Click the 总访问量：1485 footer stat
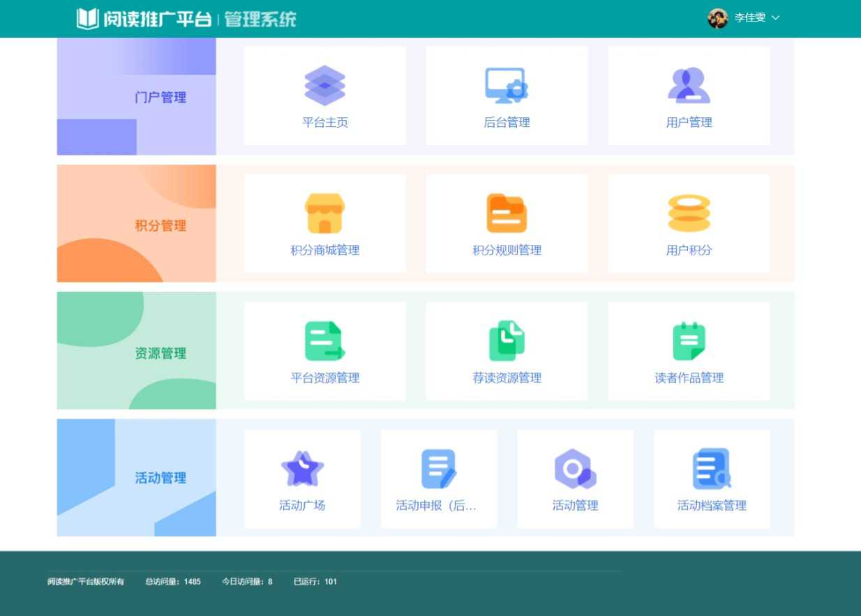Screen dimensions: 861x616 173,581
